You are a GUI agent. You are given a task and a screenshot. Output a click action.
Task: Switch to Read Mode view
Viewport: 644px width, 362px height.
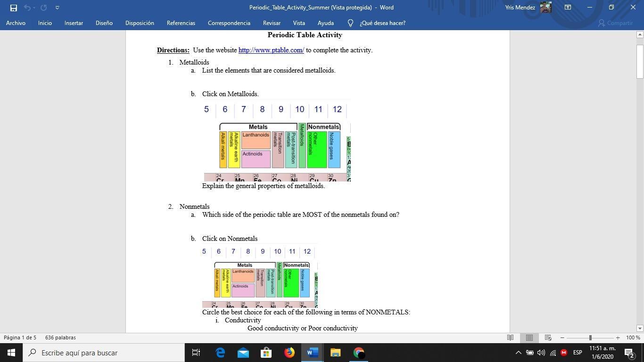pyautogui.click(x=510, y=337)
